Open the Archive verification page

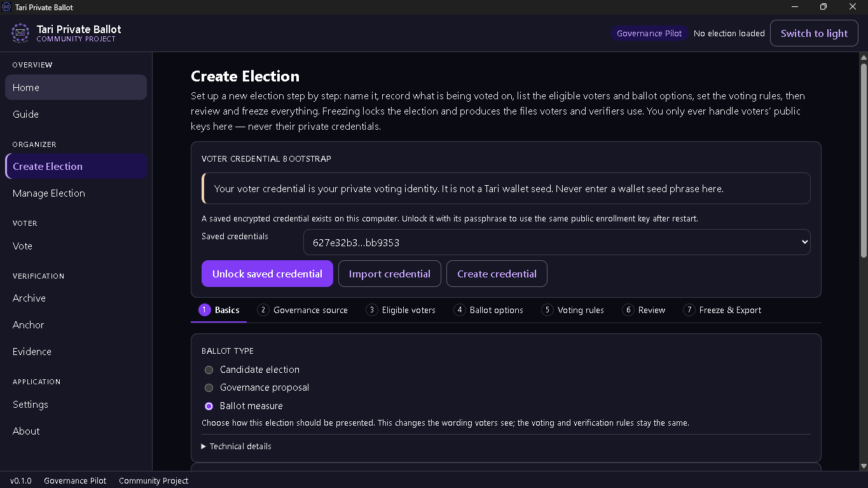(76, 298)
